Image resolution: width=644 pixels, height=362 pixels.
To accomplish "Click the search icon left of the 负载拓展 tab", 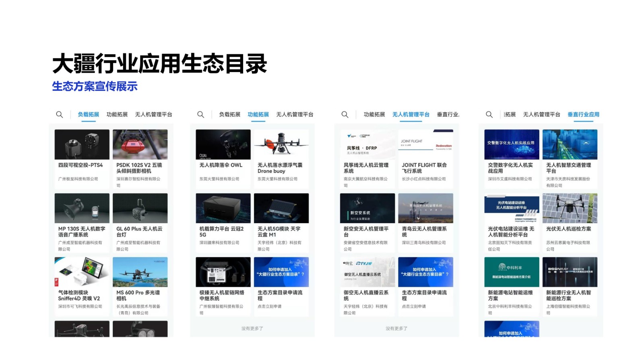I will [x=59, y=115].
